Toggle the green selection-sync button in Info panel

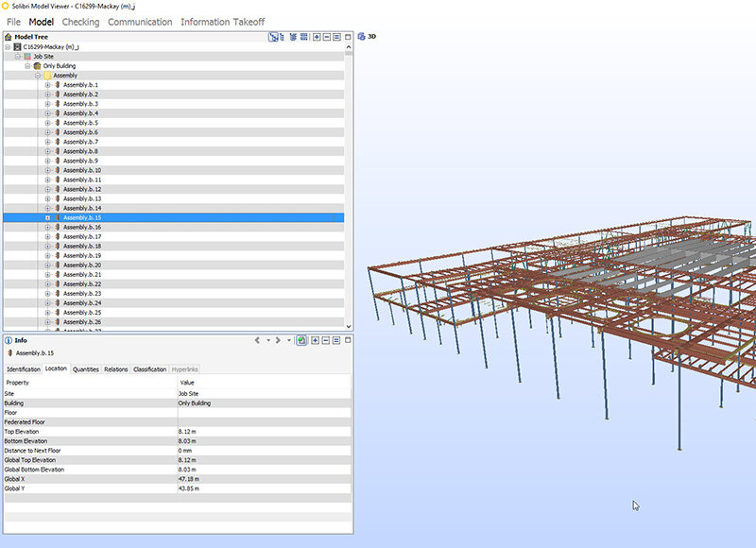(x=301, y=340)
